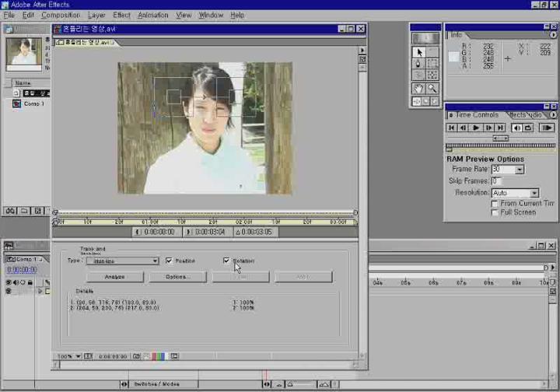The width and height of the screenshot is (560, 392).
Task: Open the Animation menu
Action: [153, 15]
